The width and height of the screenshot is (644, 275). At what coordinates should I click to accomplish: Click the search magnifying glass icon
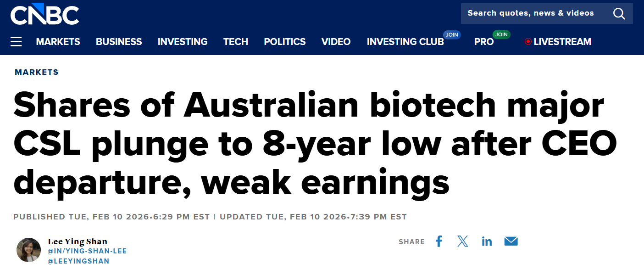coord(619,13)
